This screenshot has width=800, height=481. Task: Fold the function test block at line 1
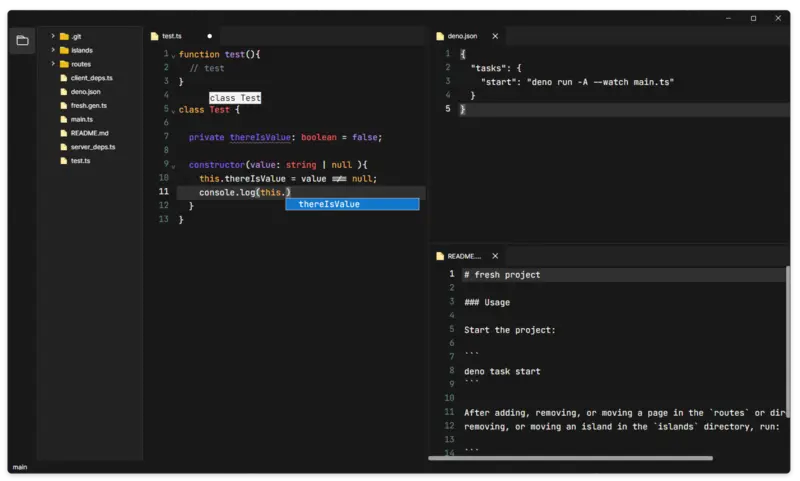point(173,56)
